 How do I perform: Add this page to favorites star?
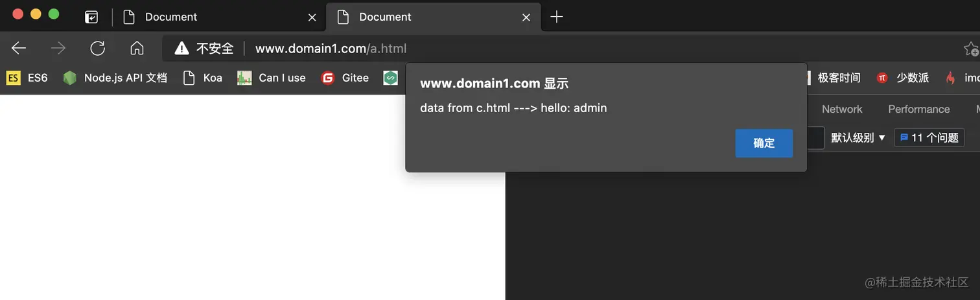pos(970,49)
